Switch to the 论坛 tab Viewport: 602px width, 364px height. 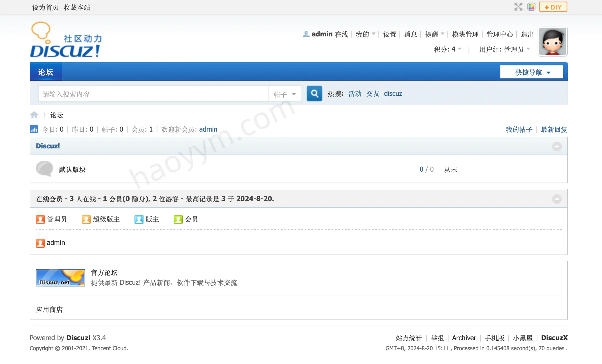click(x=46, y=72)
